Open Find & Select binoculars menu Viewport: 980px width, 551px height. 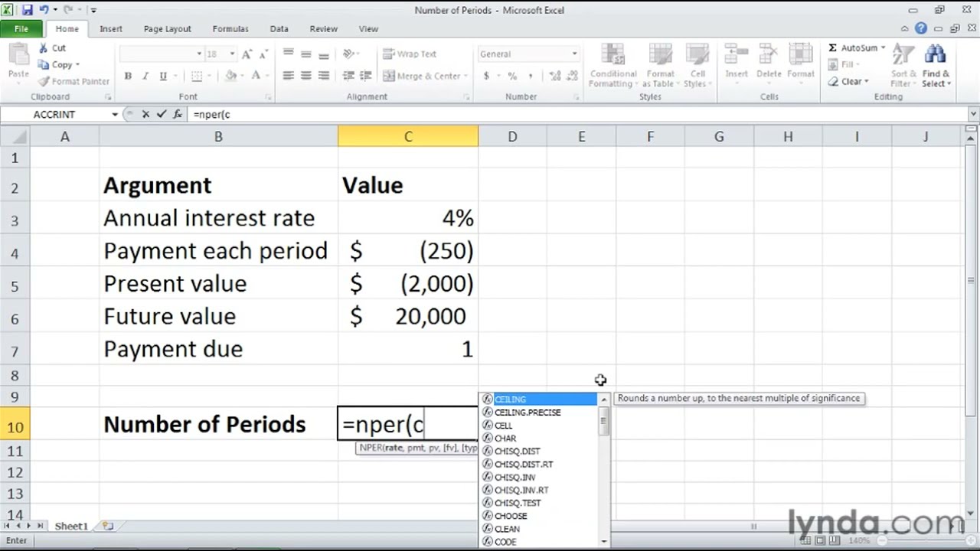coord(936,66)
